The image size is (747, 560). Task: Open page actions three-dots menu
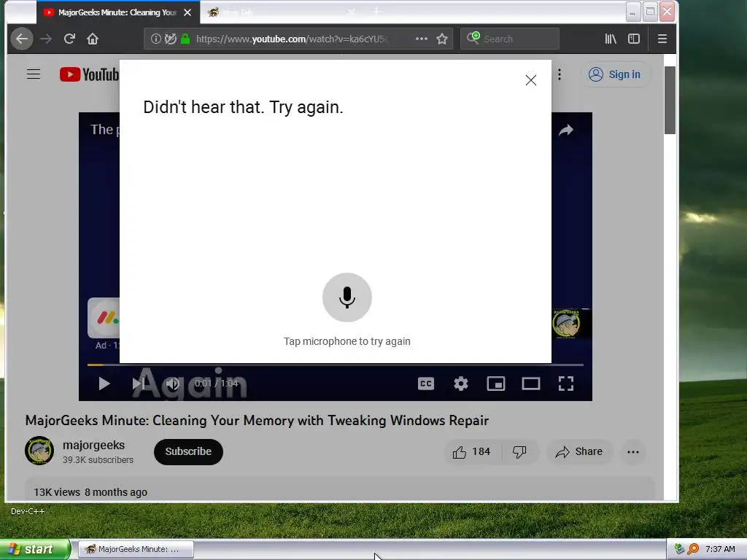(x=422, y=39)
